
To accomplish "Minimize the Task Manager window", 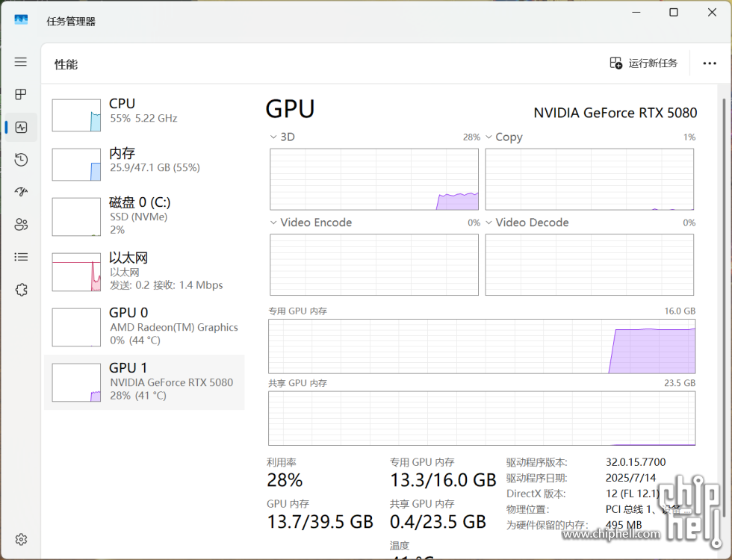I will [636, 12].
